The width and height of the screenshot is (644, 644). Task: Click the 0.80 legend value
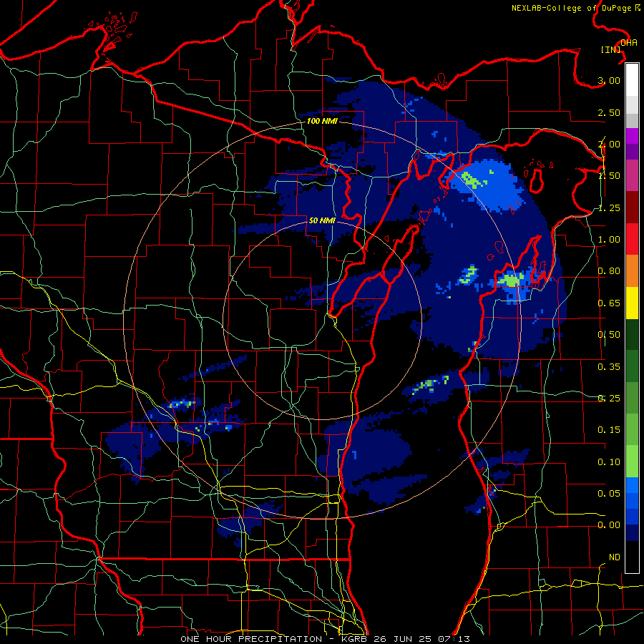[609, 271]
